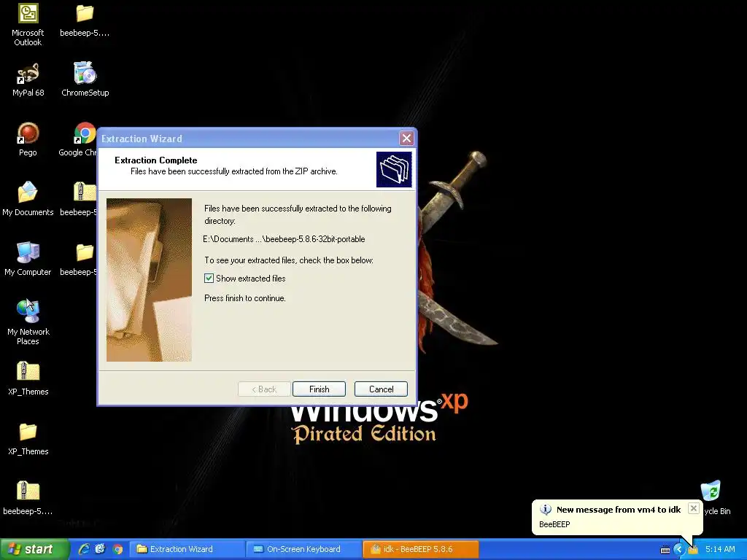747x560 pixels.
Task: Launch Outlook Express from Quick Launch
Action: click(100, 549)
